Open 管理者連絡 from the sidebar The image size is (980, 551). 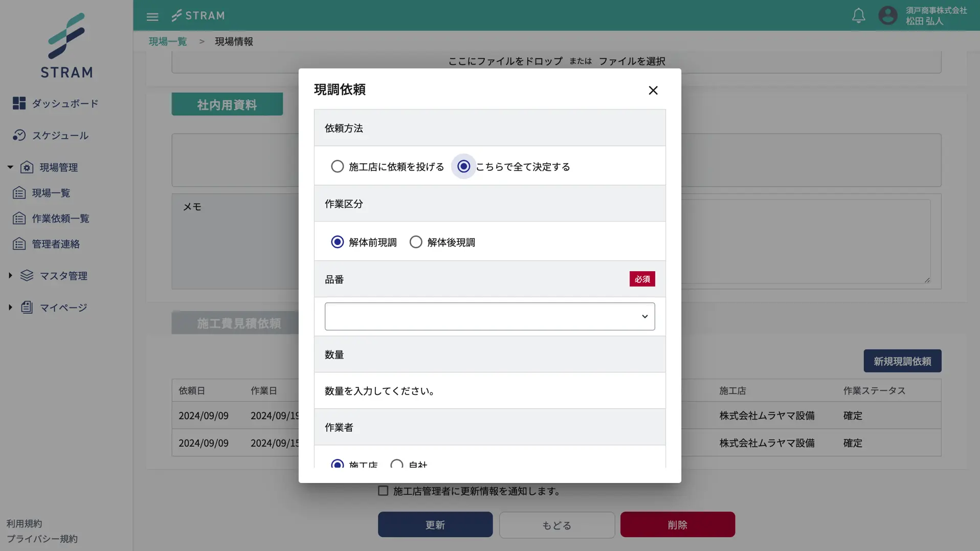[x=55, y=244]
